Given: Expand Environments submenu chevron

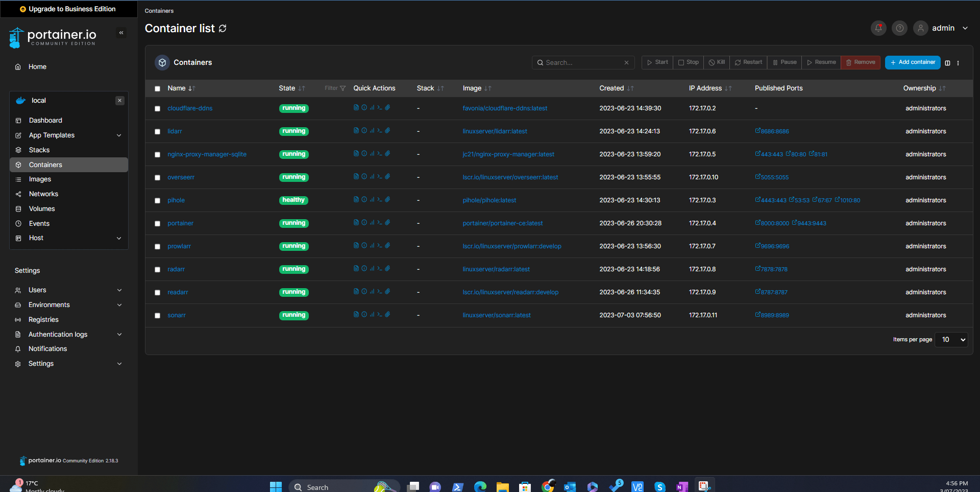Looking at the screenshot, I should (119, 305).
